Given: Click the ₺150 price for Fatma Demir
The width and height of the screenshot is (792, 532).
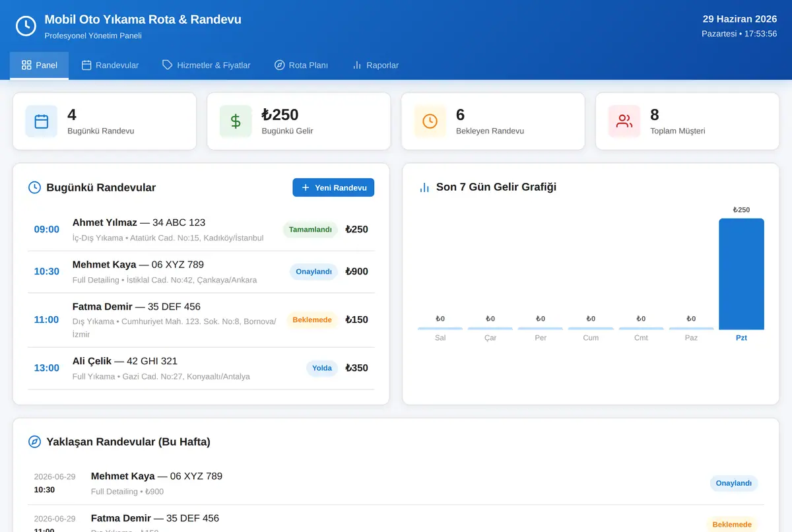Looking at the screenshot, I should [356, 319].
